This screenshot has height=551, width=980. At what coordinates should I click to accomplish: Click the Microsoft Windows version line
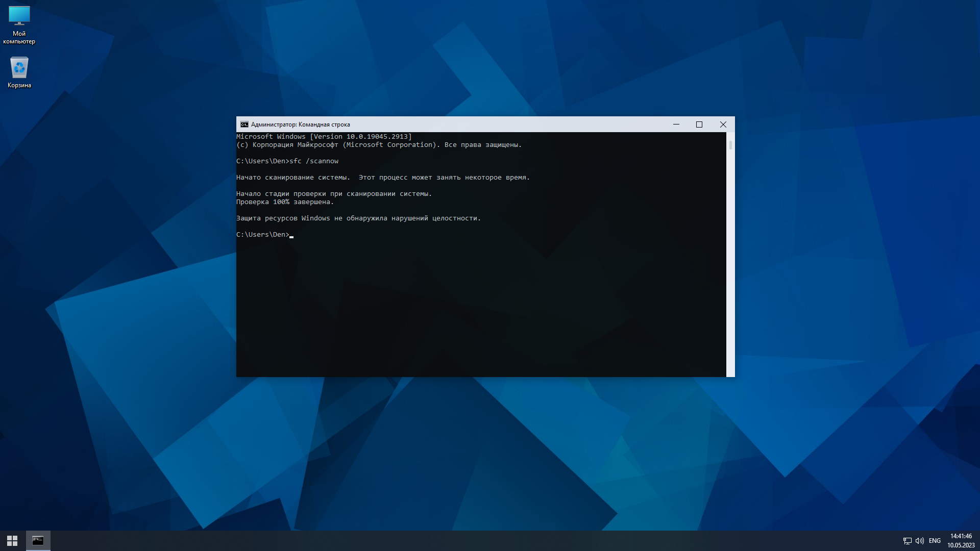[324, 137]
